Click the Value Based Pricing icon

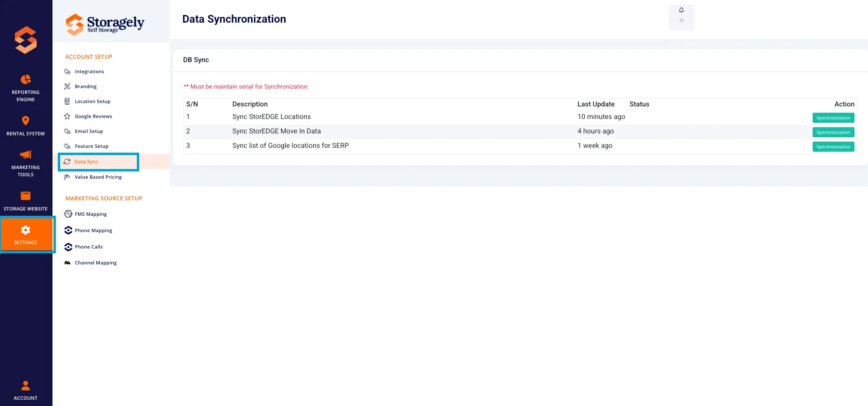(67, 177)
